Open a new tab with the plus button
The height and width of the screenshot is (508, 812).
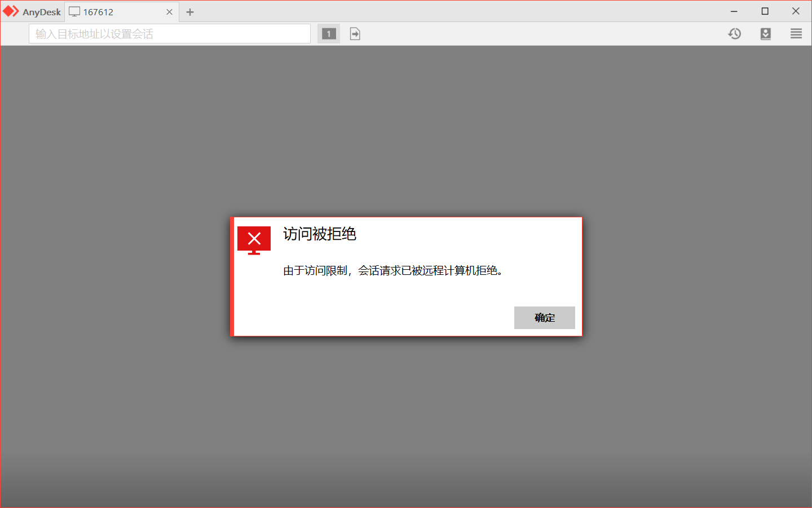coord(190,12)
